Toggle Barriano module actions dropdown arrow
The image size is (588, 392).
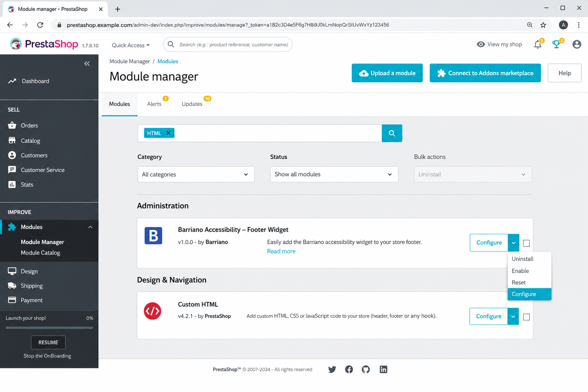pos(513,243)
